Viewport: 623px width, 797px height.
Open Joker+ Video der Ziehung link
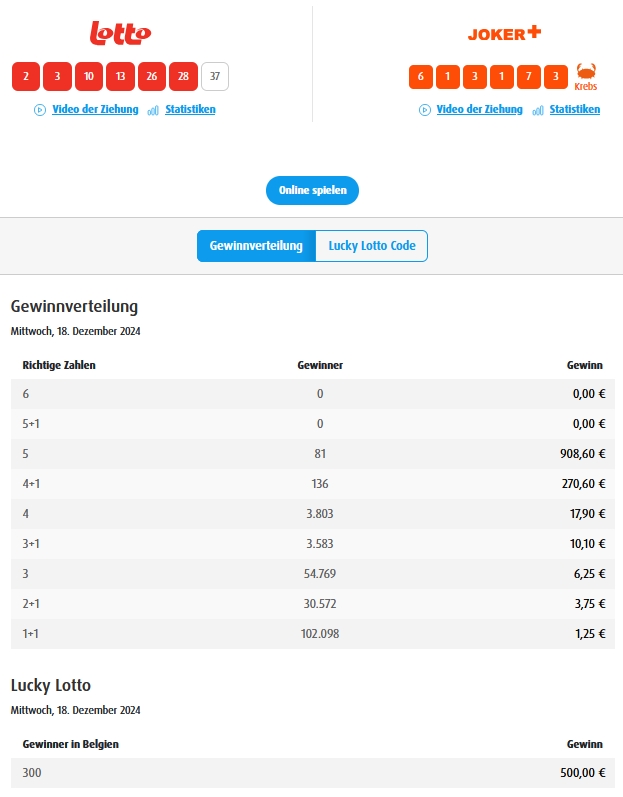click(479, 109)
